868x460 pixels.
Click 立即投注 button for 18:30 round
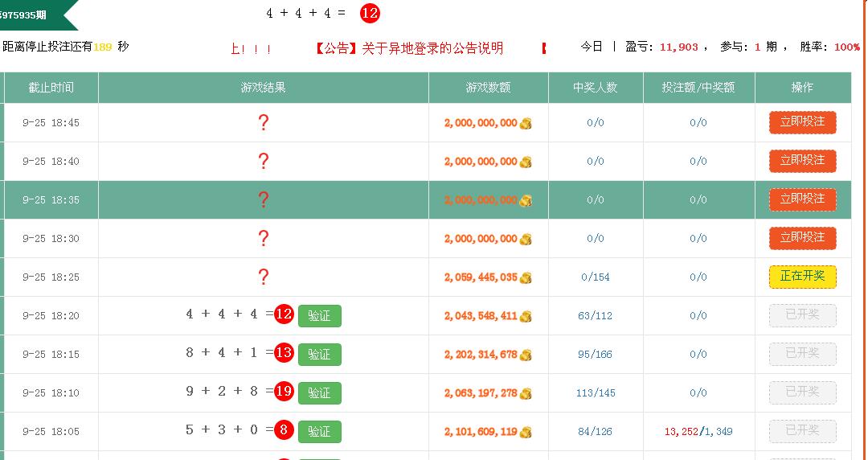click(802, 238)
